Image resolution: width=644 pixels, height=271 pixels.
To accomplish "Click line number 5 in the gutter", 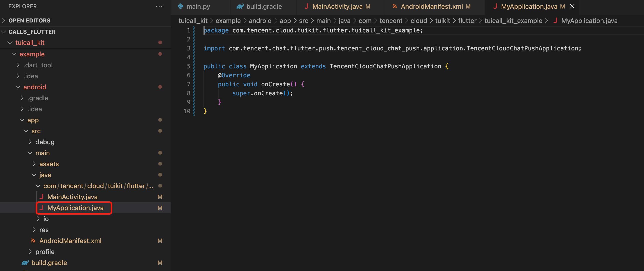I will [189, 66].
